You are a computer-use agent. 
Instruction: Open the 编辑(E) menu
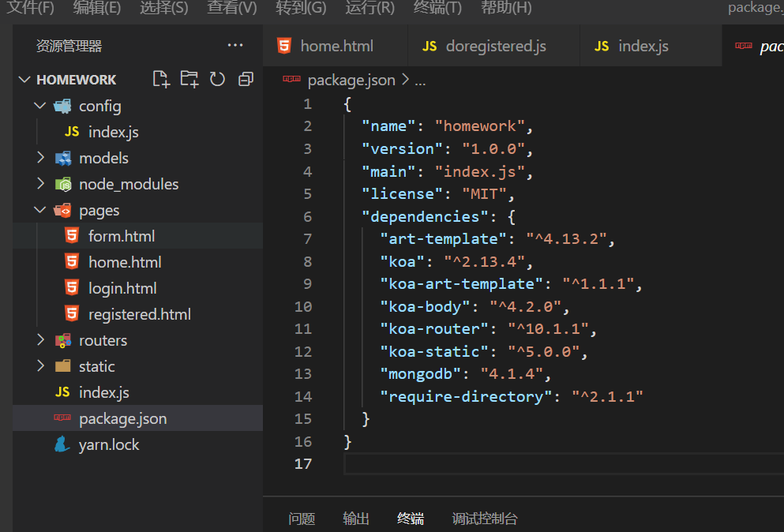pos(97,8)
